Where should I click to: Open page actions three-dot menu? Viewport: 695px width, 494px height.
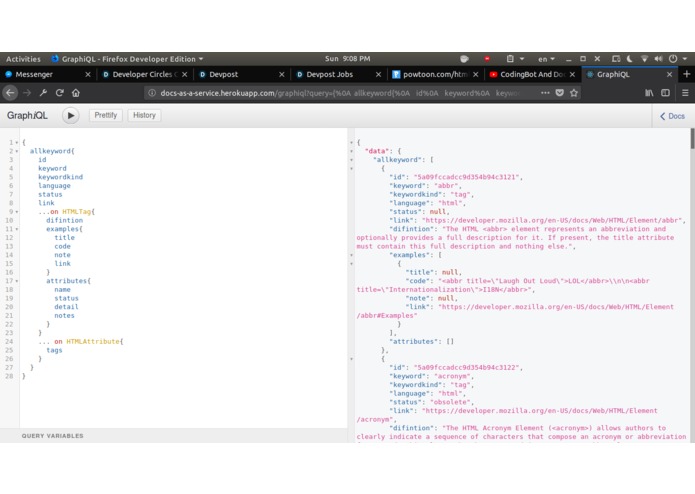point(545,93)
